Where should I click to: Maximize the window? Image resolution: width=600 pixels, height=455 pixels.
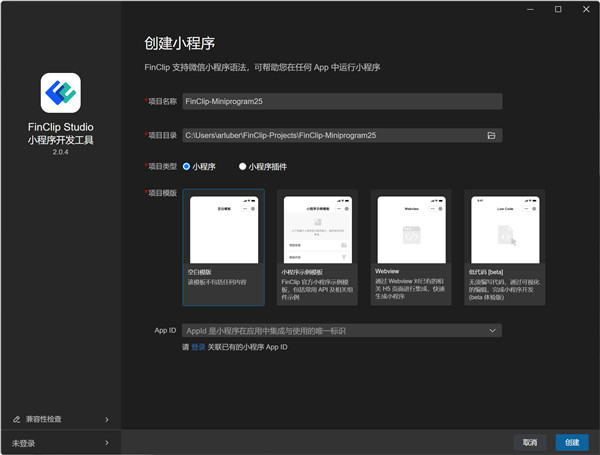(x=558, y=9)
